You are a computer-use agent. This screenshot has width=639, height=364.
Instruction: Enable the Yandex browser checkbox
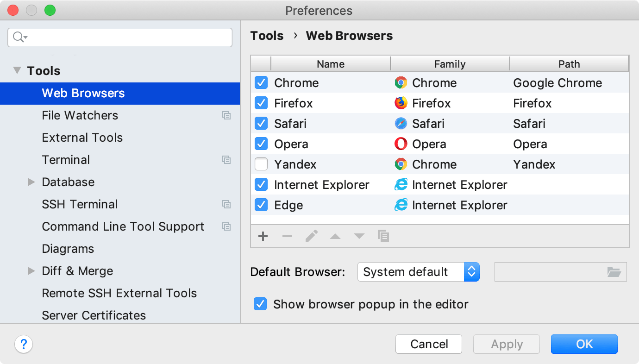(x=261, y=164)
